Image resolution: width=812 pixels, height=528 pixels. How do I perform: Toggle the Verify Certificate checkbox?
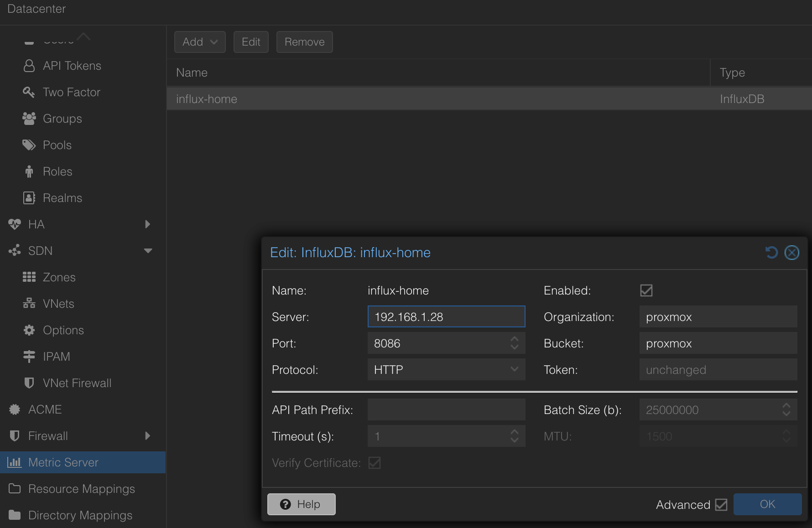click(375, 463)
